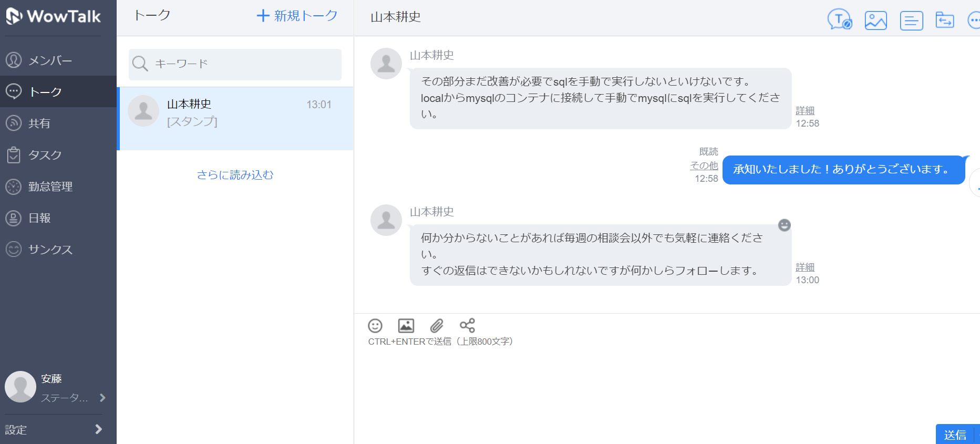Add reaction to the 13:00 message

784,225
